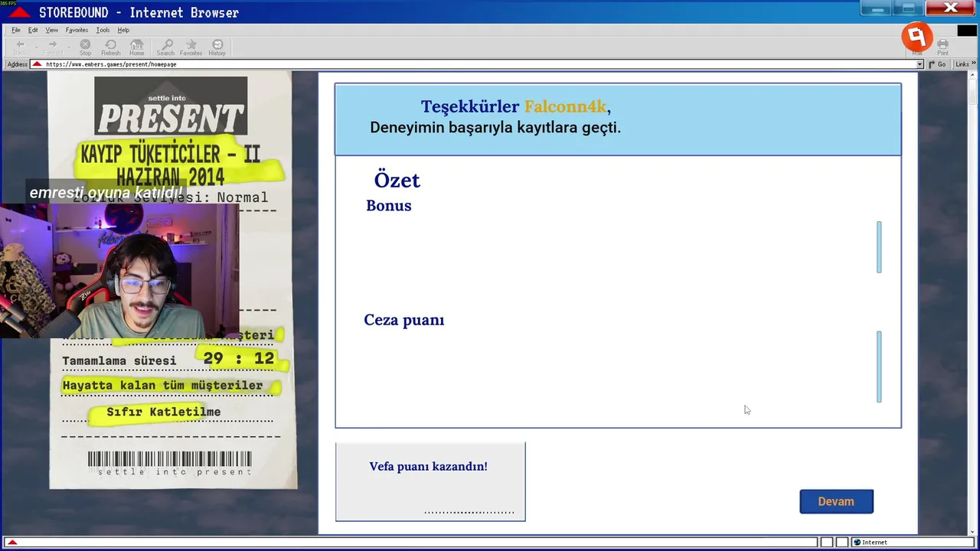Click the Devam button
This screenshot has height=551, width=980.
tap(836, 501)
